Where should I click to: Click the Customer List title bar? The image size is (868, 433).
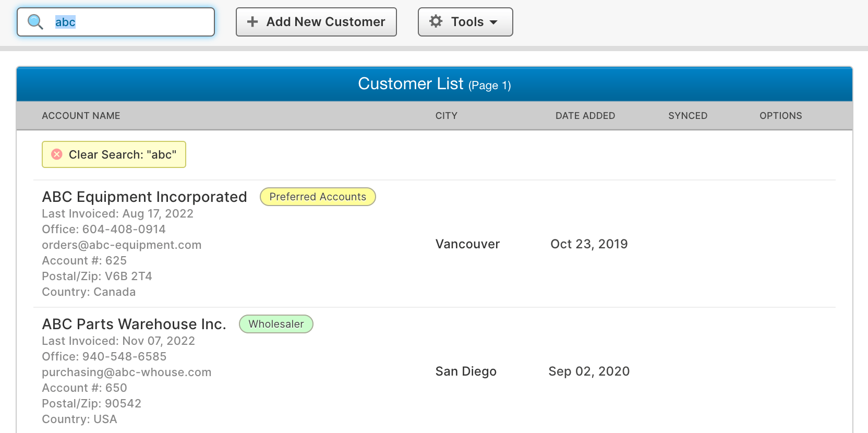coord(434,84)
